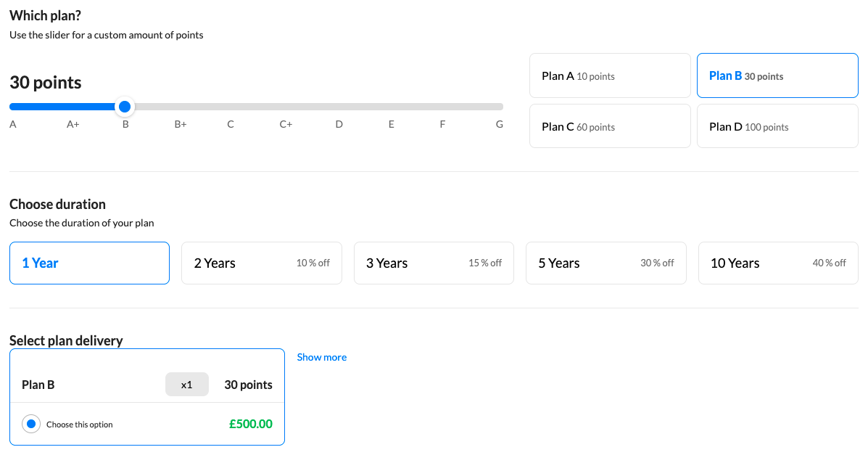Image resolution: width=868 pixels, height=455 pixels.
Task: Pick 3 Years with 15% off
Action: [434, 263]
